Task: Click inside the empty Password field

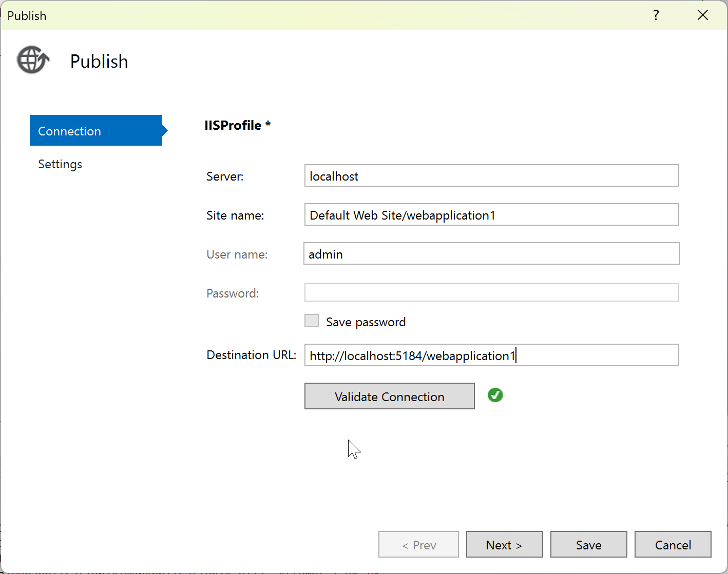Action: pyautogui.click(x=491, y=292)
